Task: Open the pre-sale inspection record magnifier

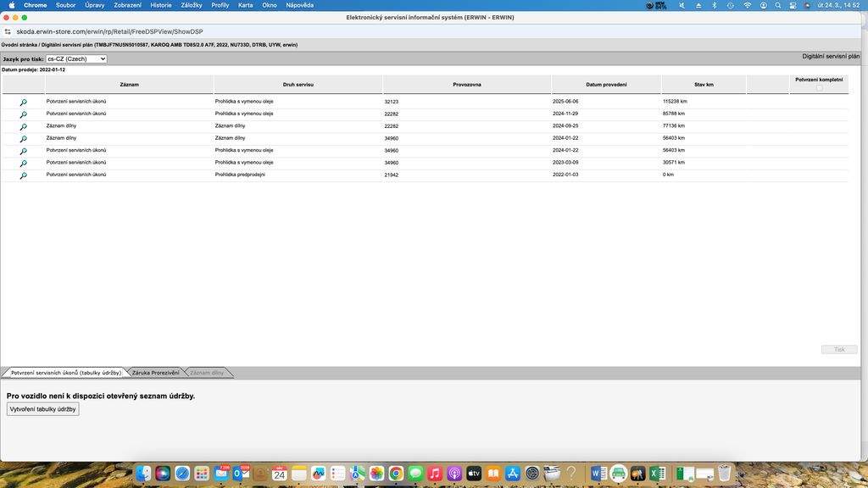Action: 23,175
